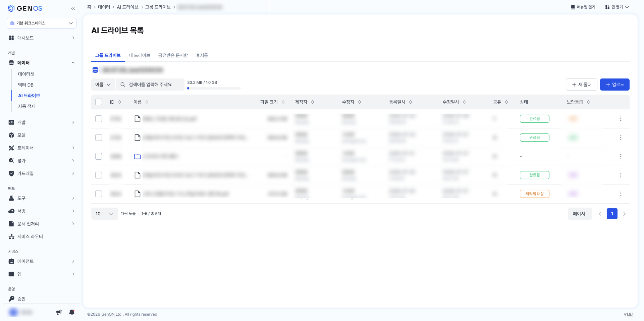The width and height of the screenshot is (644, 321).
Task: Click the 새 폴더 button
Action: [x=582, y=85]
